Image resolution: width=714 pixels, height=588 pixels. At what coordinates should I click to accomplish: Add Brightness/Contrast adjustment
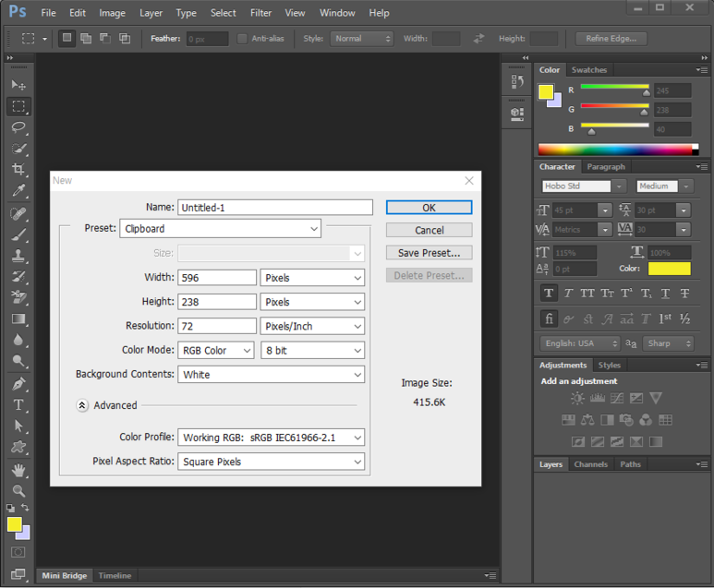[x=577, y=399]
